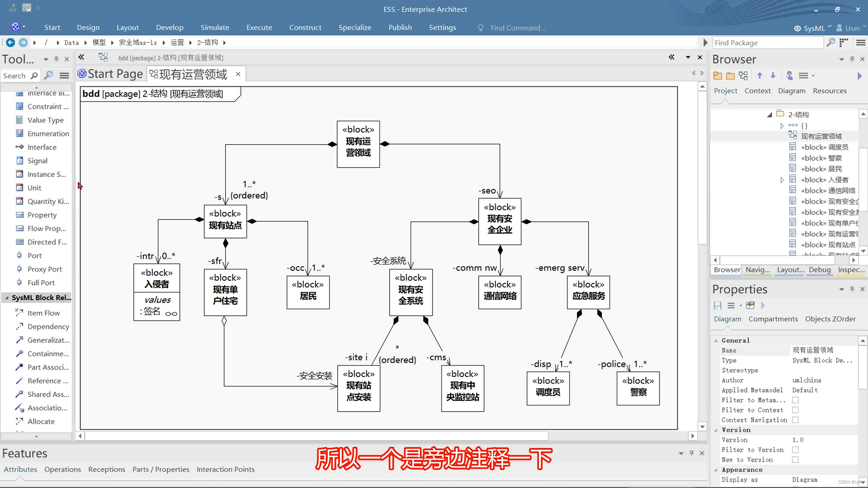Viewport: 868px width, 488px height.
Task: Check the Context Navigation checkbox
Action: click(x=795, y=420)
